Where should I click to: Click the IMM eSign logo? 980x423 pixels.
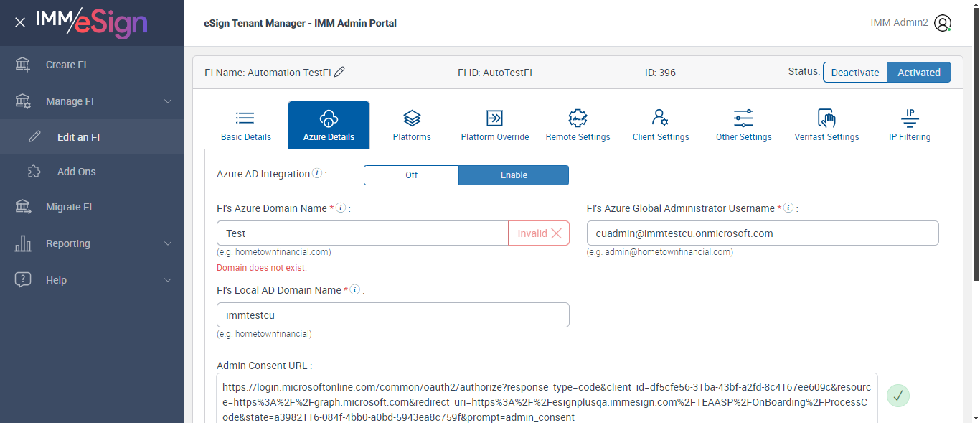pyautogui.click(x=92, y=22)
